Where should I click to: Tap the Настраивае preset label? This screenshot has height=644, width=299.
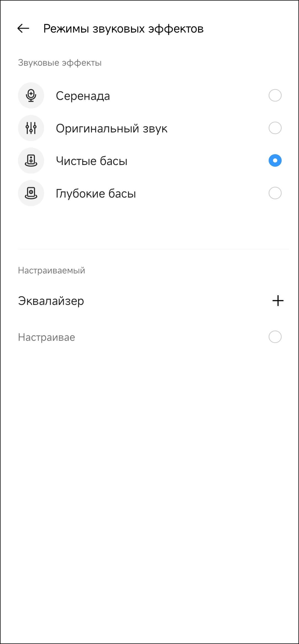[x=46, y=337]
